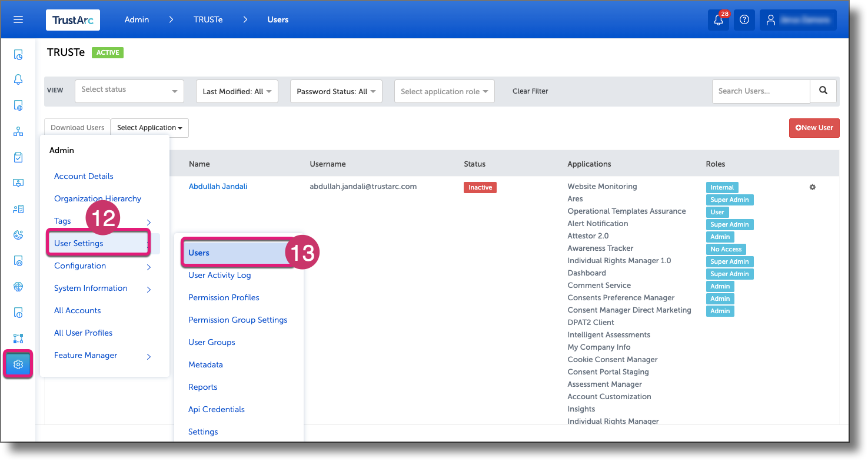Viewport: 868px width, 461px height.
Task: Expand the Configuration submenu chevron
Action: (148, 267)
